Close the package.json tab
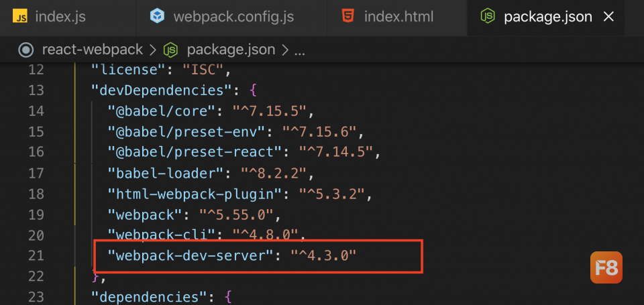The image size is (644, 305). (608, 17)
